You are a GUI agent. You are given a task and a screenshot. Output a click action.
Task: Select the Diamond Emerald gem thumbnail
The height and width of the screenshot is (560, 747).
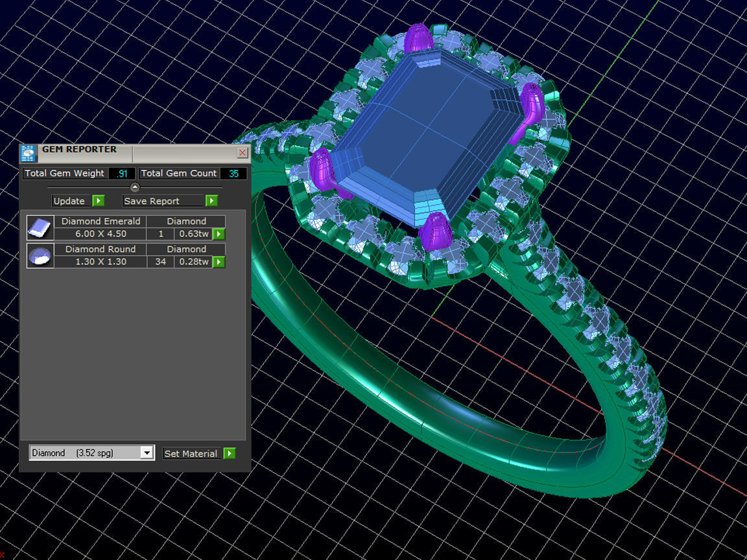coord(40,227)
